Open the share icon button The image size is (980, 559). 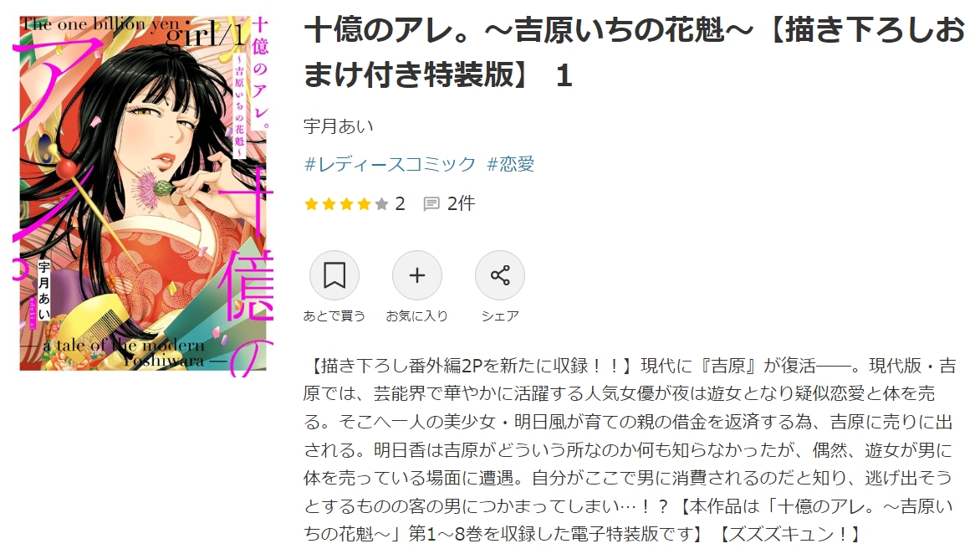pos(500,275)
